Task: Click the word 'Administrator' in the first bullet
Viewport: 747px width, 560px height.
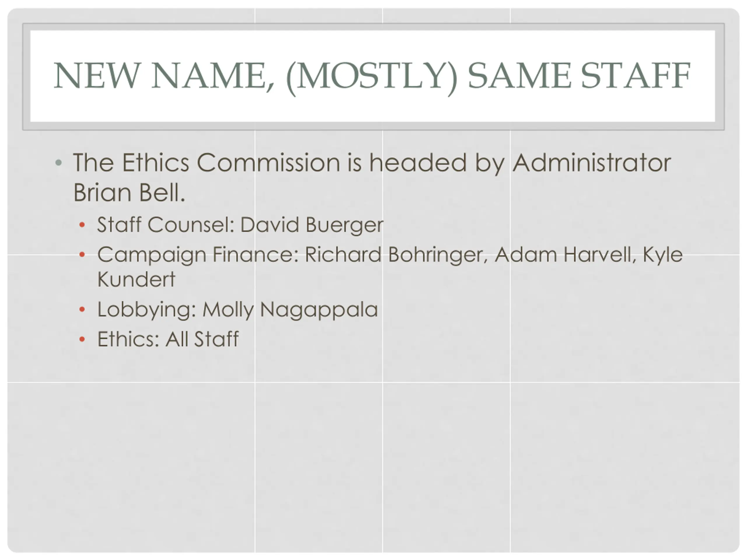Action: coord(592,163)
